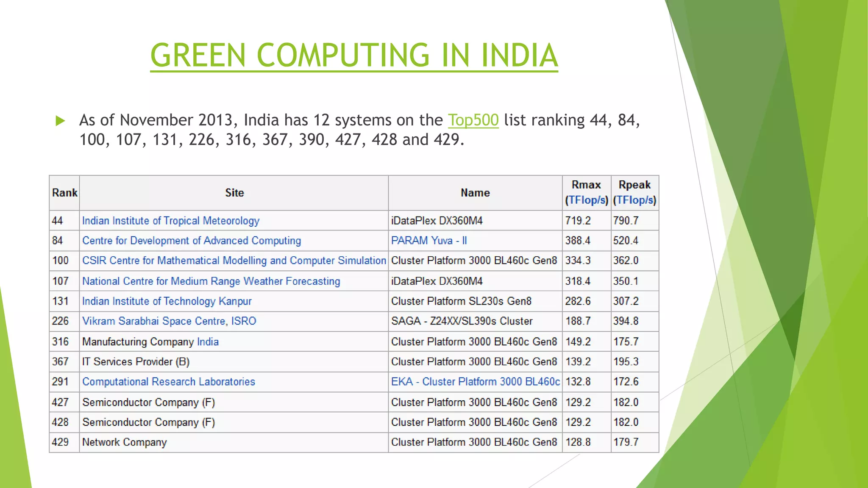
Task: Click iDataPlex DX360M4 name in rank 107 row
Action: point(437,281)
